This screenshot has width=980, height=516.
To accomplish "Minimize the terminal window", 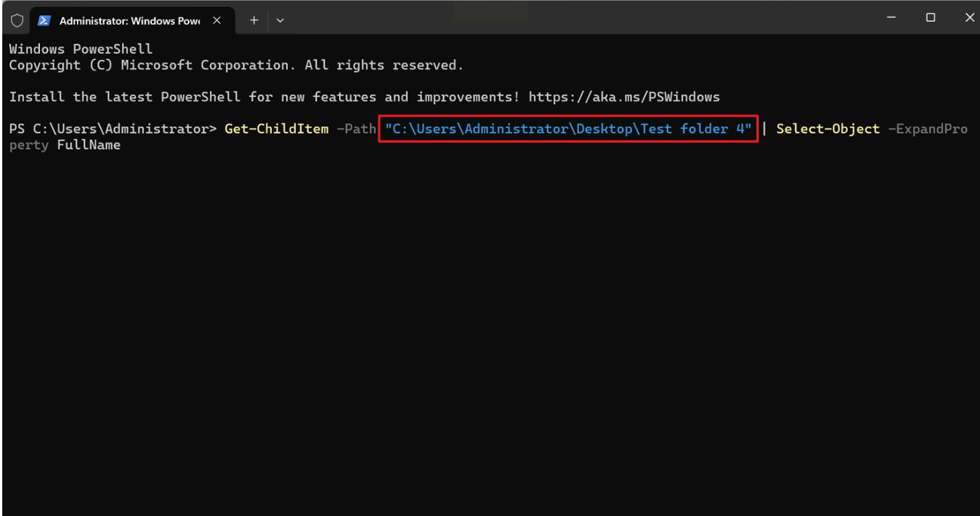I will (x=892, y=17).
